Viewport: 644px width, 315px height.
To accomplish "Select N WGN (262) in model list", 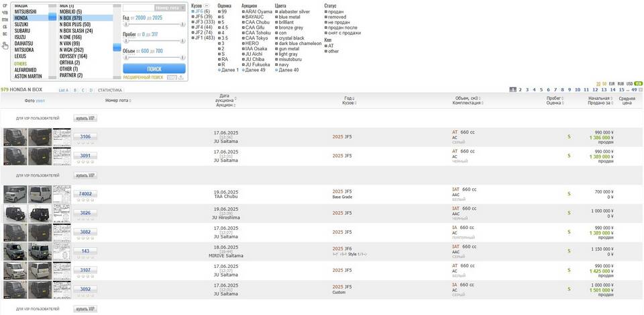I will click(72, 50).
